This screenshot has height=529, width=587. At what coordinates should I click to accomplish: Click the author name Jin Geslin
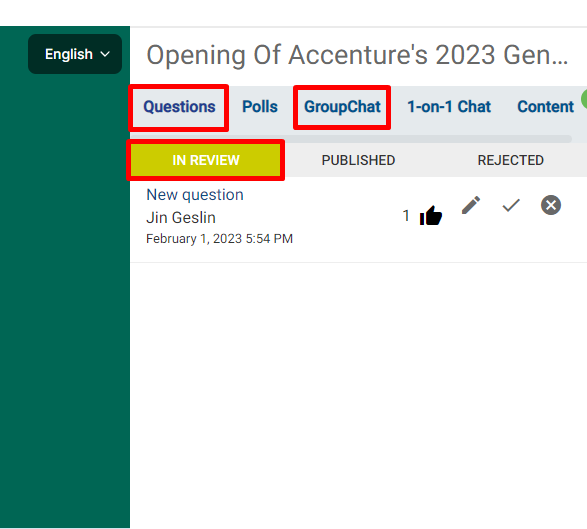pos(181,218)
